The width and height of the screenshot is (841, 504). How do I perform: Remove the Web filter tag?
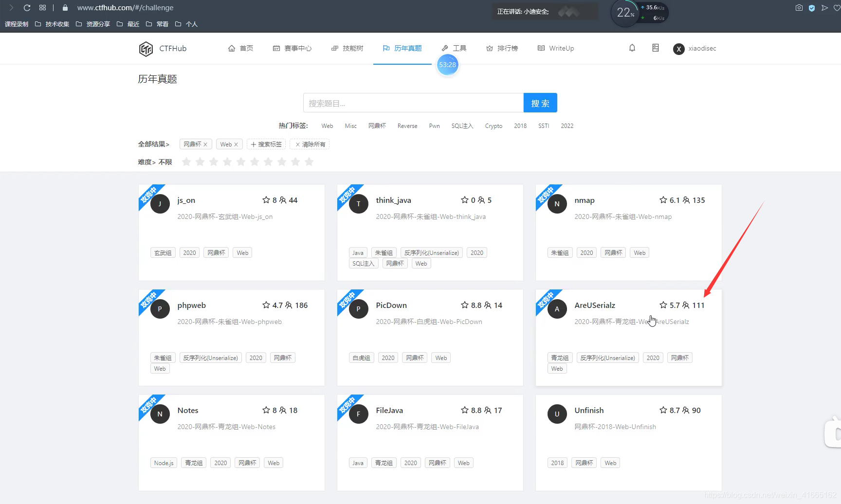[236, 144]
